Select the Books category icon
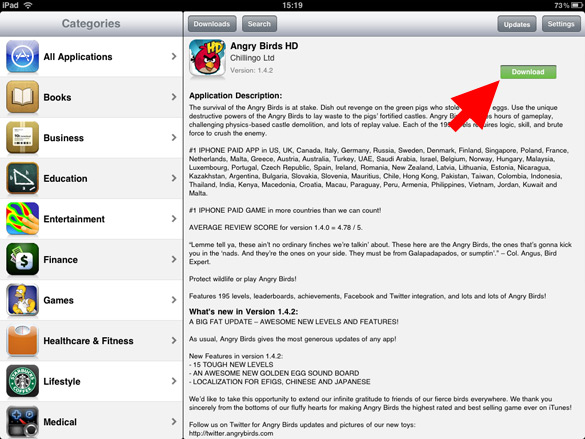This screenshot has height=439, width=585. click(22, 97)
